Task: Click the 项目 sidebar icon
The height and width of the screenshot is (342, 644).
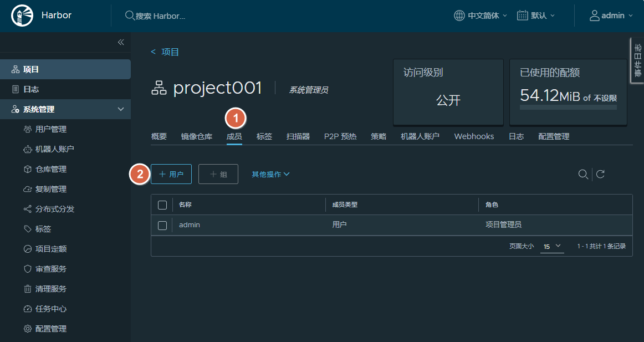Action: click(x=16, y=69)
